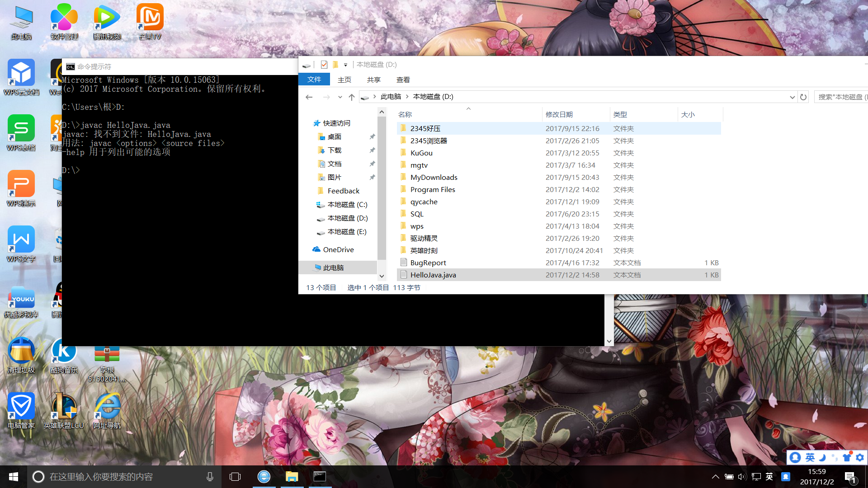Launch 英雄联盟LCU desktop shortcut
Viewport: 868px width, 488px height.
click(64, 411)
